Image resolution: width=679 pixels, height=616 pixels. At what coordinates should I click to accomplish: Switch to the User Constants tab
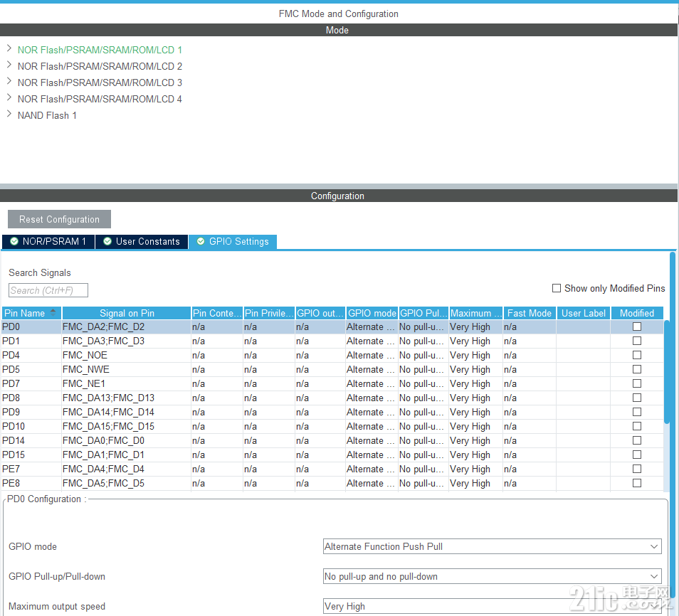click(x=142, y=242)
